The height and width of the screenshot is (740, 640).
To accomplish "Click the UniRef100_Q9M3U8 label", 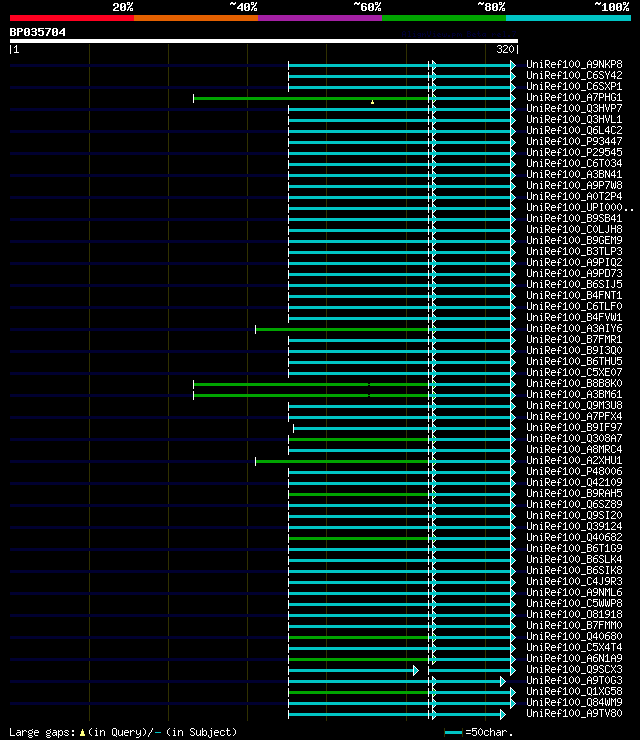I will (574, 405).
